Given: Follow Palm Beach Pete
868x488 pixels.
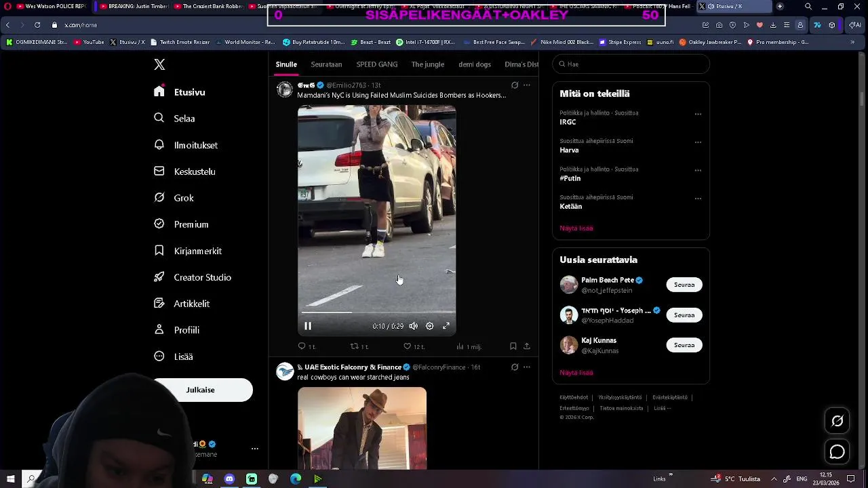Looking at the screenshot, I should tap(684, 285).
